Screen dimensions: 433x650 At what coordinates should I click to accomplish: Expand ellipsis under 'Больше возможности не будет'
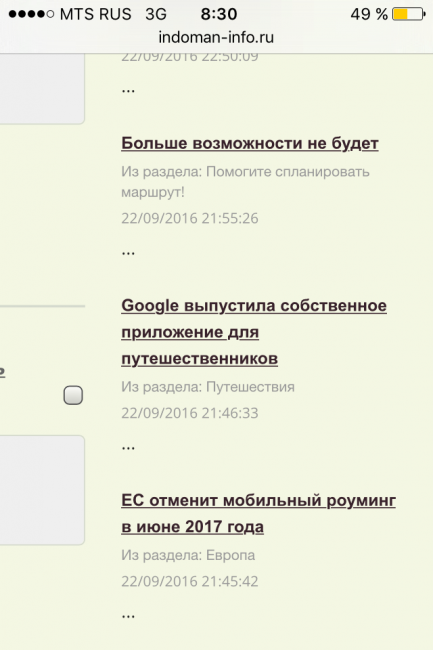pyautogui.click(x=128, y=253)
